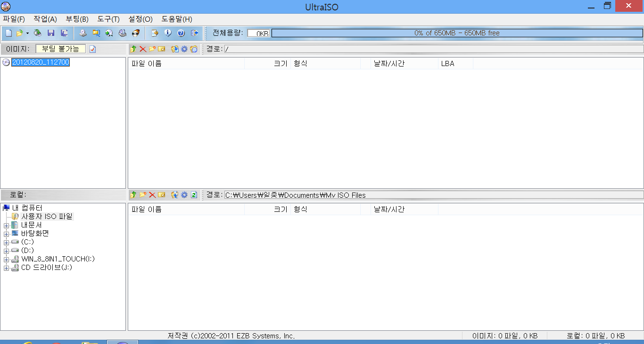Expand the (D:) drive node
644x344 pixels.
click(6, 251)
